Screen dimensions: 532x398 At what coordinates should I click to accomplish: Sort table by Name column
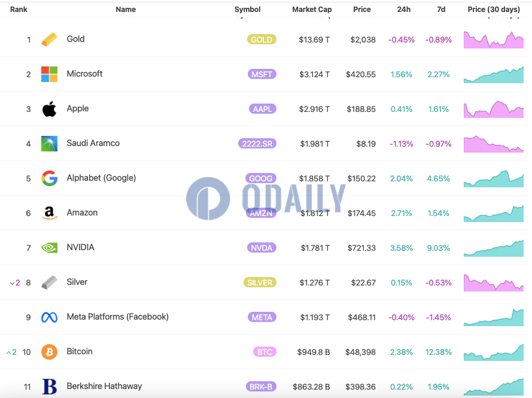[x=126, y=10]
